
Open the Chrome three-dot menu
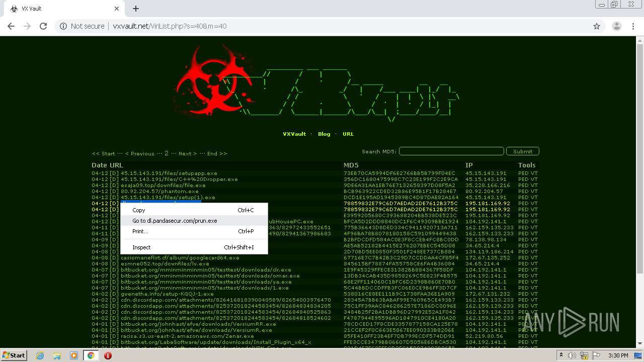click(632, 26)
